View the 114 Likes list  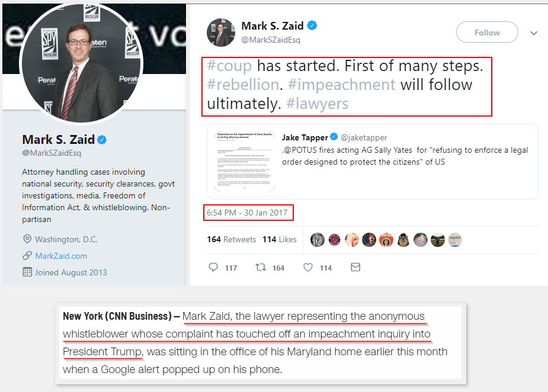(x=280, y=239)
